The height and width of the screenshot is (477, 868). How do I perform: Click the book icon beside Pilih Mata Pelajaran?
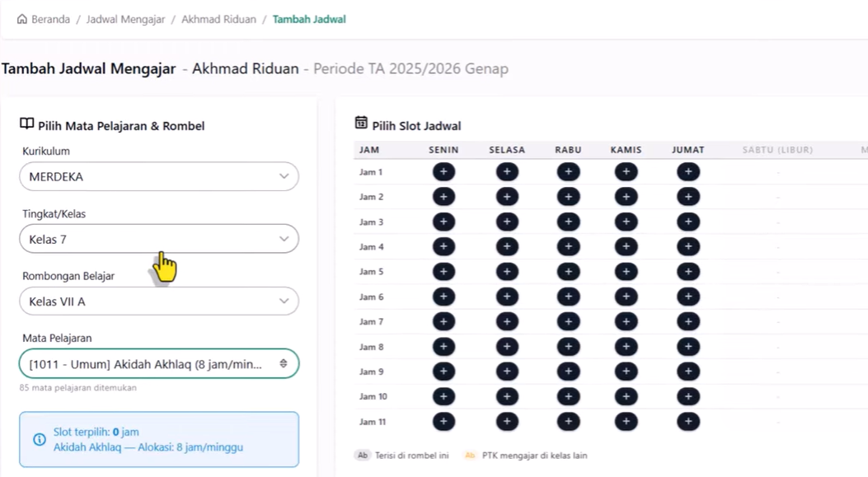point(24,124)
